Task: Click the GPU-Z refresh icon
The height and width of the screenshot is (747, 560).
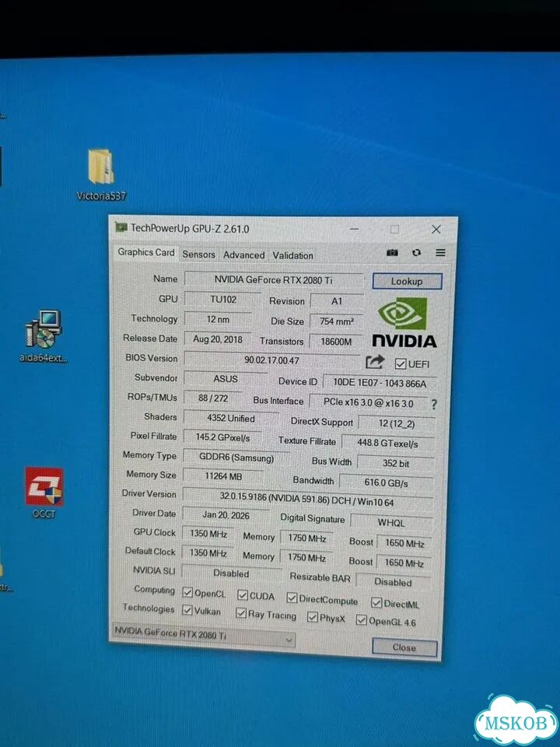Action: click(417, 253)
